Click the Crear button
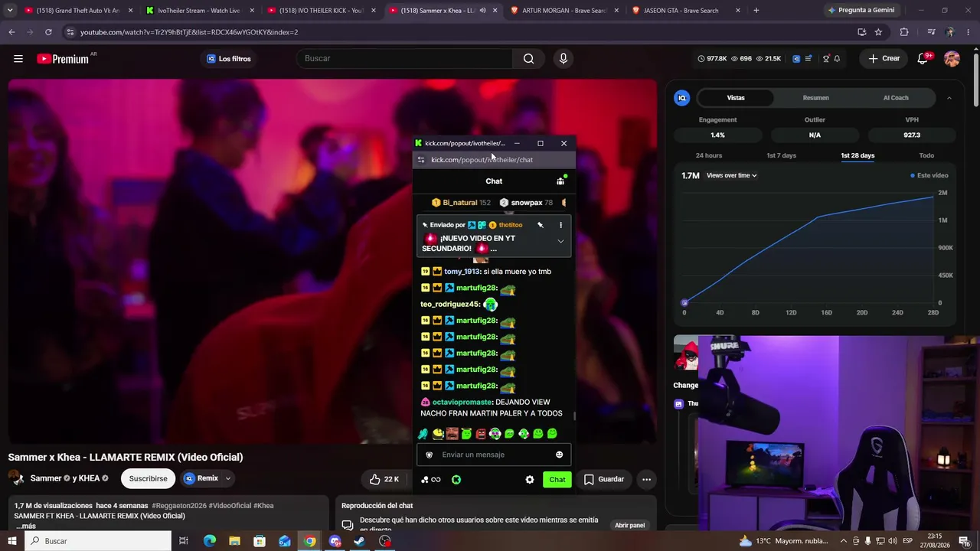Viewport: 980px width, 551px height. pos(884,59)
